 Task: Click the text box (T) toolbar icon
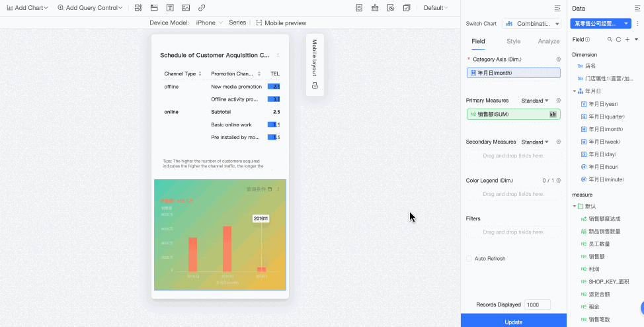[x=170, y=8]
